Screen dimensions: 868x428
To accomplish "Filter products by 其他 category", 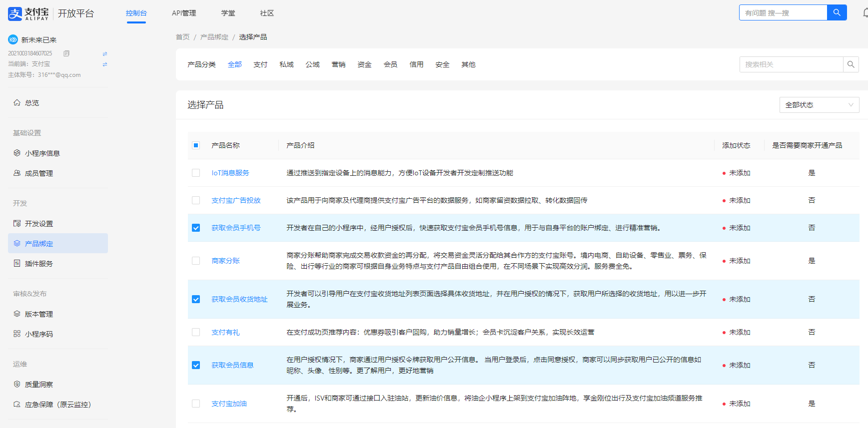I will point(469,64).
